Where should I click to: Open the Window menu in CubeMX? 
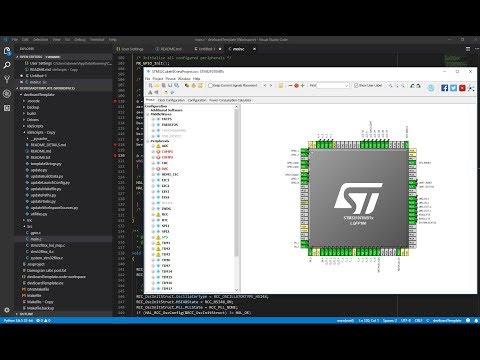click(184, 79)
